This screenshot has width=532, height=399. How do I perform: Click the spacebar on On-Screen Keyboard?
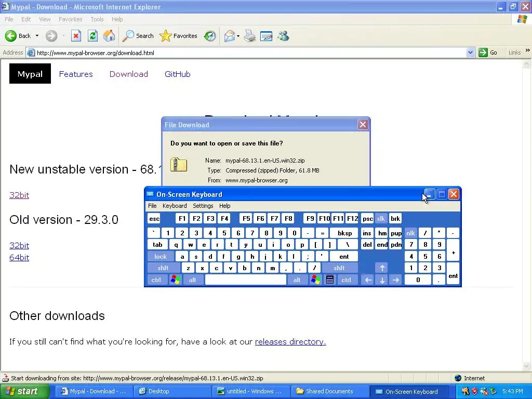[246, 280]
